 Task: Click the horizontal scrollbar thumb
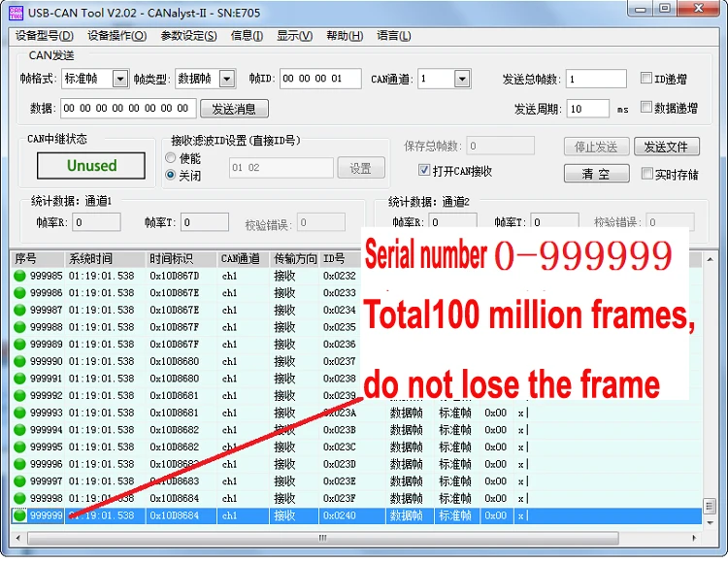click(323, 539)
